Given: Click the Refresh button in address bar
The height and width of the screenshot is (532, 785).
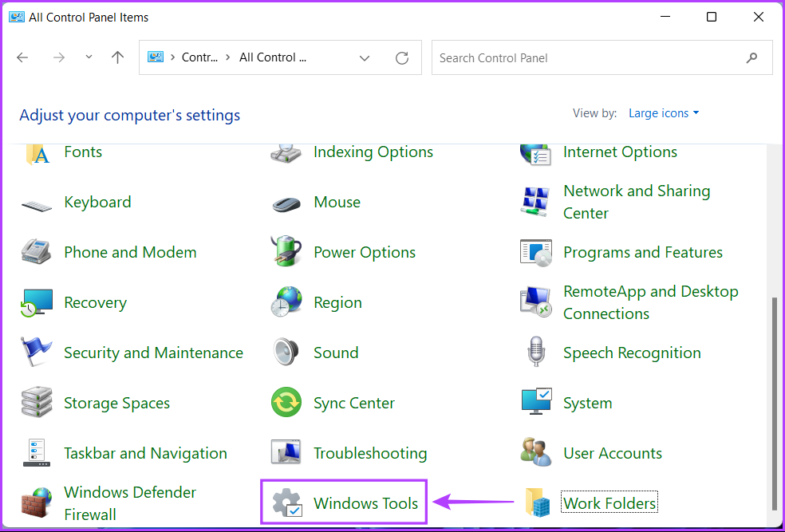Looking at the screenshot, I should (402, 58).
